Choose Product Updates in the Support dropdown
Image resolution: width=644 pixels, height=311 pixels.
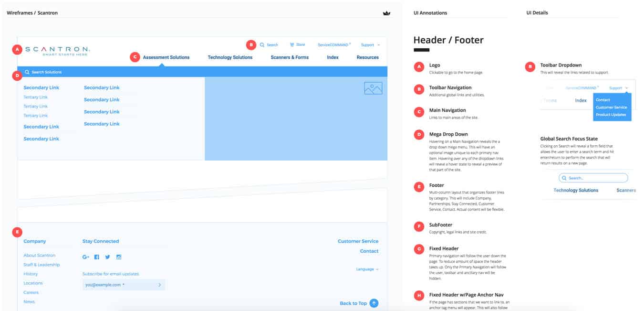[611, 115]
